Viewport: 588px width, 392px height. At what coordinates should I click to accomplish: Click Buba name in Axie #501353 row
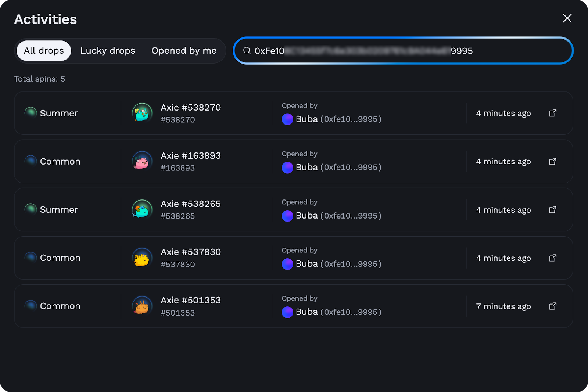307,312
